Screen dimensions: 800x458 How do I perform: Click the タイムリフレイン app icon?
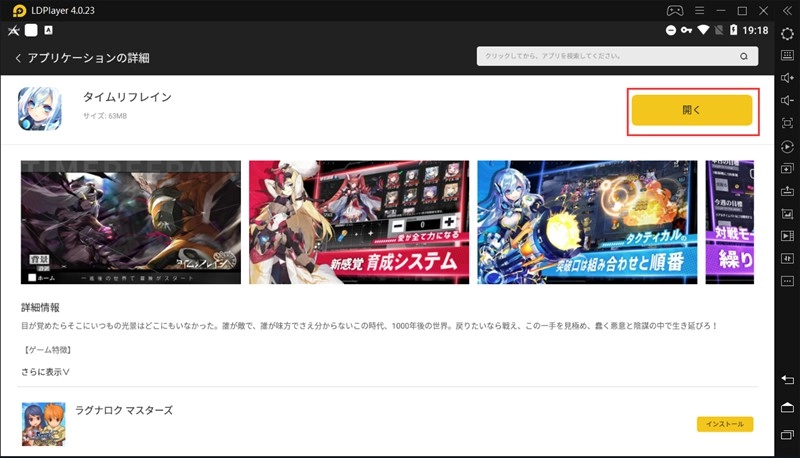[x=40, y=109]
